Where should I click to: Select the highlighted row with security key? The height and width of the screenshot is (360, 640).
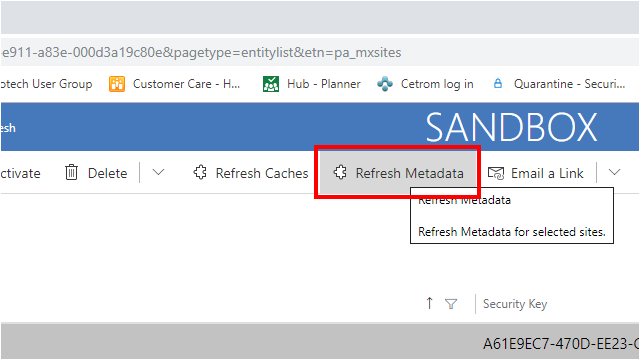click(x=320, y=342)
